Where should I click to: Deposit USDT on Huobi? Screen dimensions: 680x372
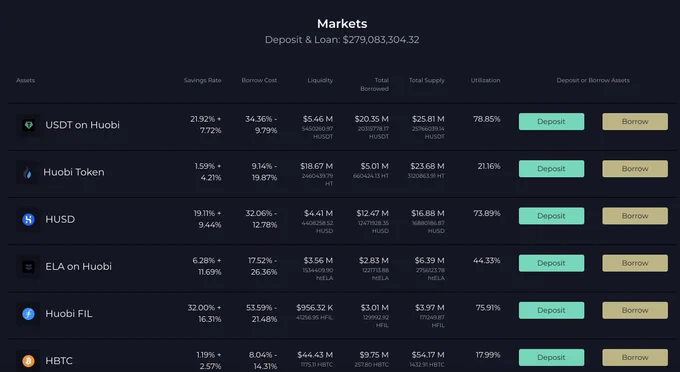tap(551, 121)
